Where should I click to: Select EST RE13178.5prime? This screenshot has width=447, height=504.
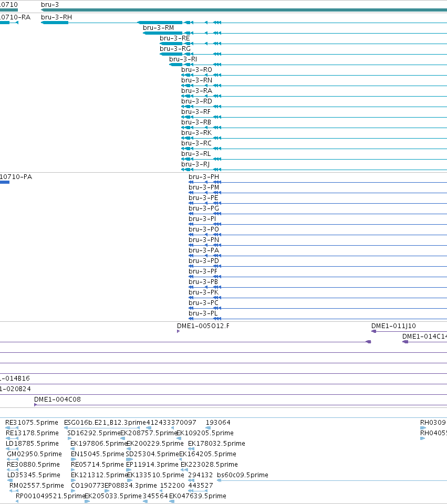pyautogui.click(x=32, y=433)
